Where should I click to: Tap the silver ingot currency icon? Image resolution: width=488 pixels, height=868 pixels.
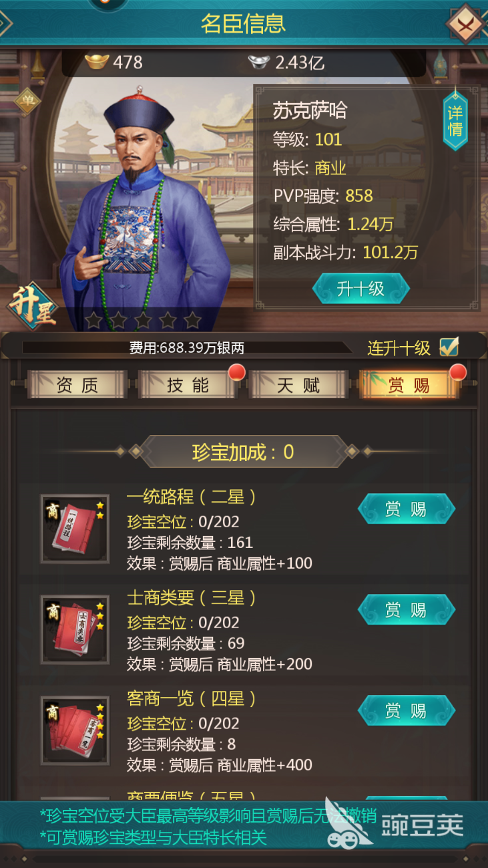pyautogui.click(x=259, y=63)
